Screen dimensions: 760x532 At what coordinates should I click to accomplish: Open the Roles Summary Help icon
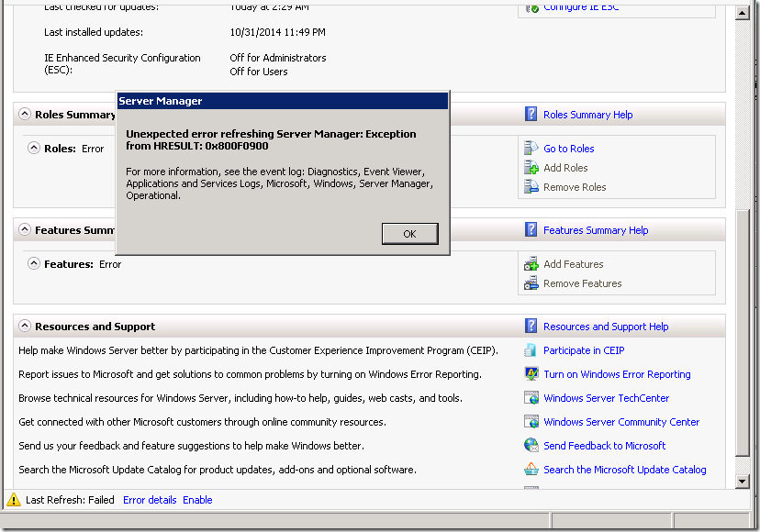click(531, 115)
